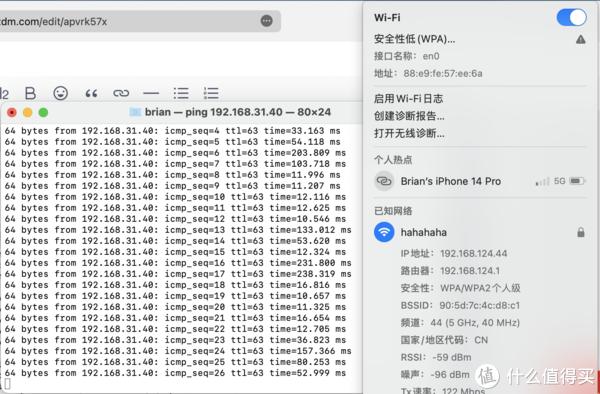Insert hyperlink using the link icon
This screenshot has height=394, width=600.
(x=121, y=93)
